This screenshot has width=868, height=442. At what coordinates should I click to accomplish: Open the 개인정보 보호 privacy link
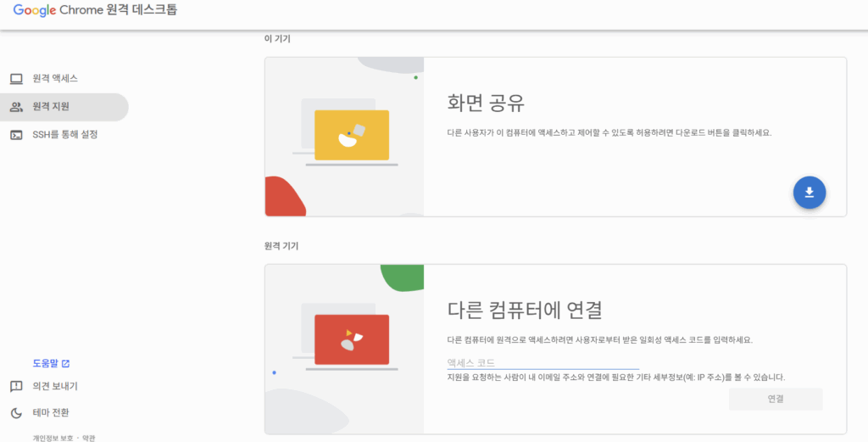(53, 438)
